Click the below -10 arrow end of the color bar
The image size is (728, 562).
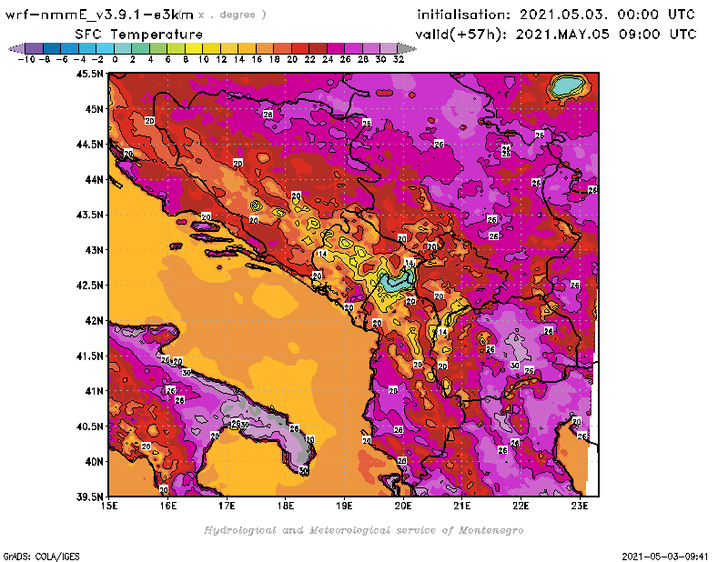click(17, 48)
